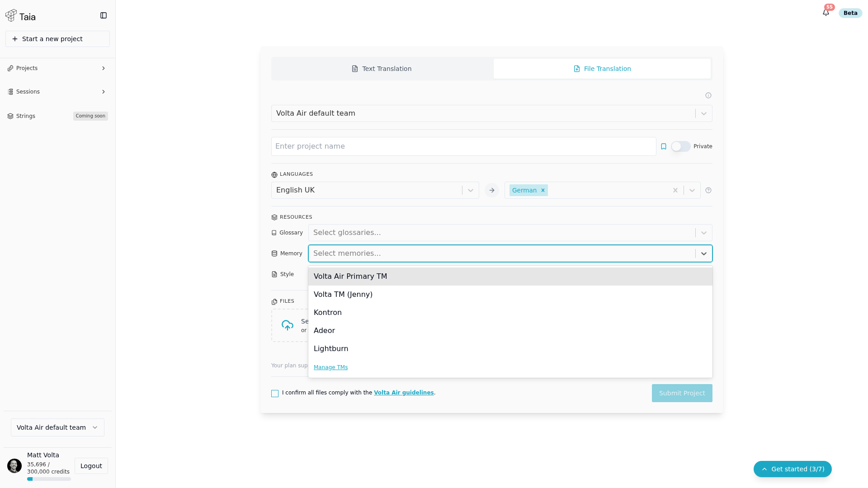Click the Coming soon badge
This screenshot has width=868, height=488.
click(x=90, y=116)
